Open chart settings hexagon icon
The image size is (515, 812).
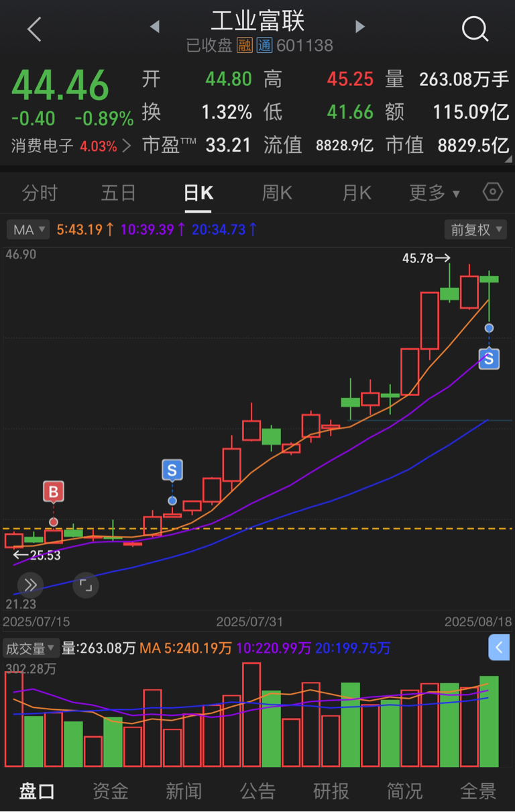coord(493,193)
